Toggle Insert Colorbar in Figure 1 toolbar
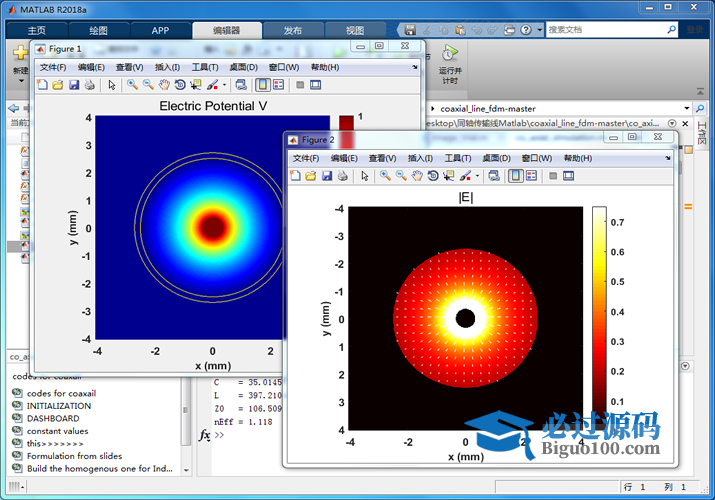The width and height of the screenshot is (715, 500). pyautogui.click(x=263, y=85)
